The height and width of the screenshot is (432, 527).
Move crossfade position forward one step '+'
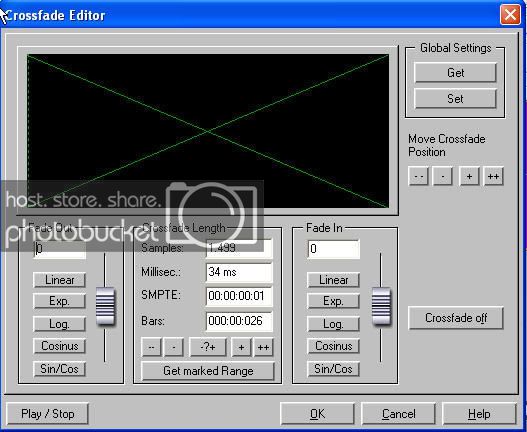469,176
